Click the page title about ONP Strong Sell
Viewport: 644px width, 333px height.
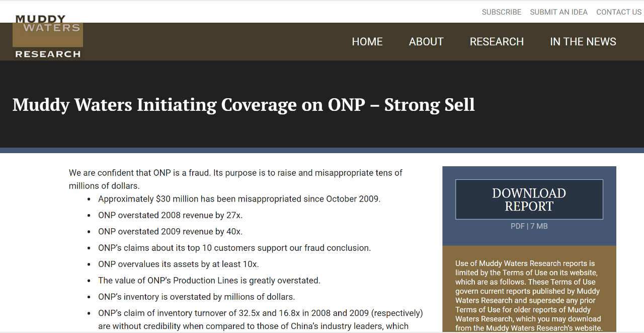pos(244,104)
